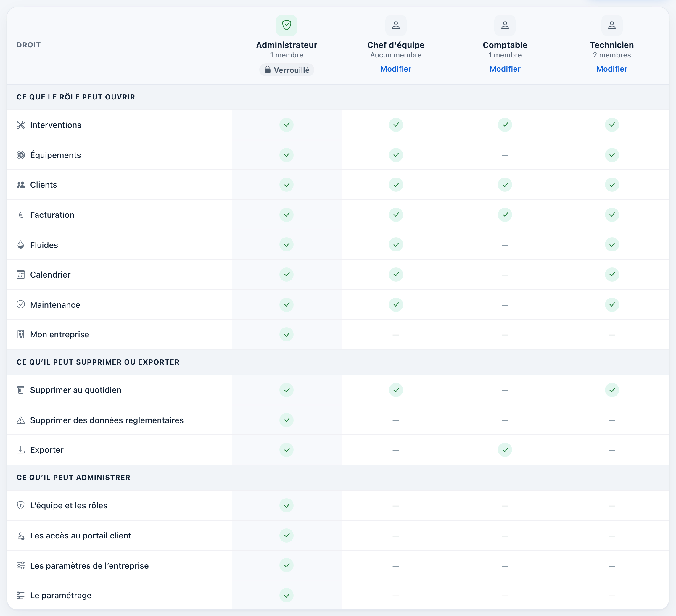Click Modifier under Chef d'équipe
The height and width of the screenshot is (616, 676).
coord(396,69)
